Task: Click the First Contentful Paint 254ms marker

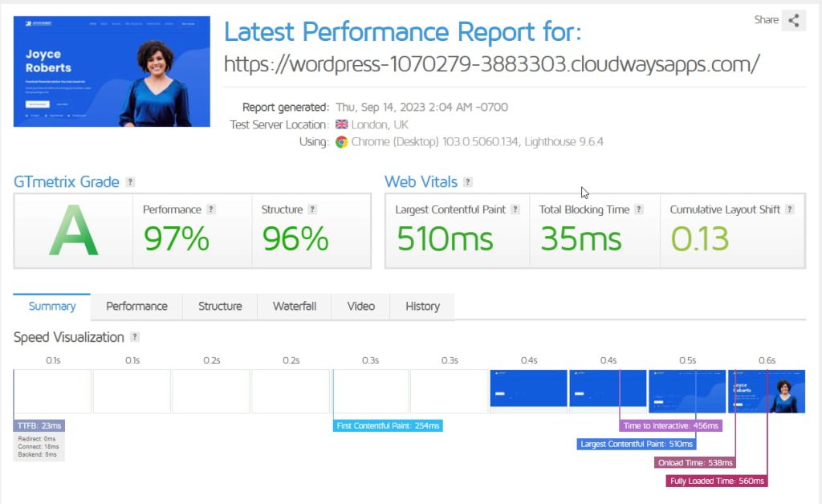Action: pyautogui.click(x=388, y=425)
